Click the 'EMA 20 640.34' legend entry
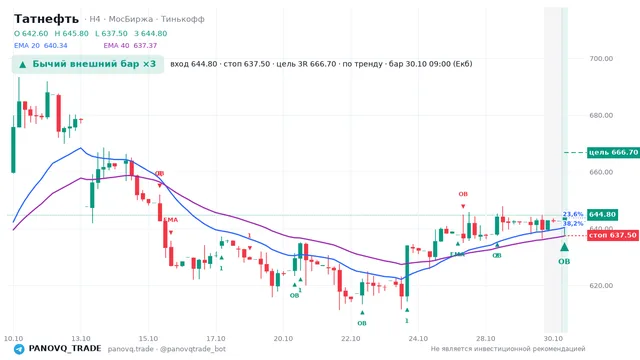This screenshot has width=640, height=360. (x=41, y=46)
